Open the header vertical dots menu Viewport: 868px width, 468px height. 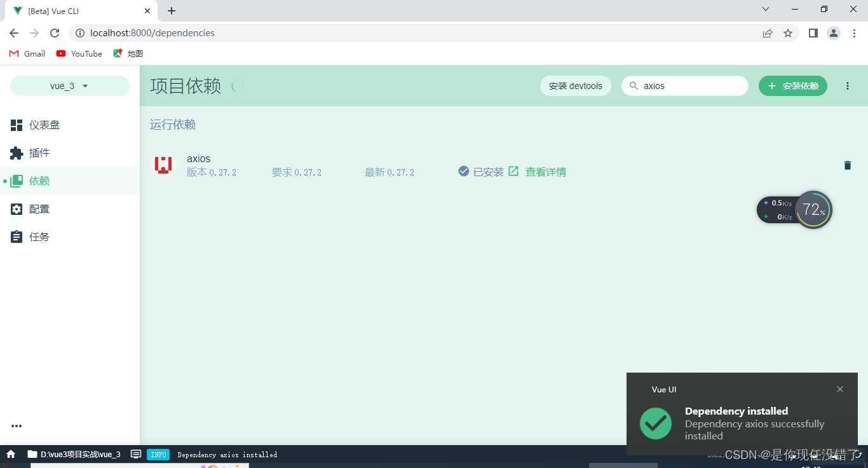click(848, 86)
